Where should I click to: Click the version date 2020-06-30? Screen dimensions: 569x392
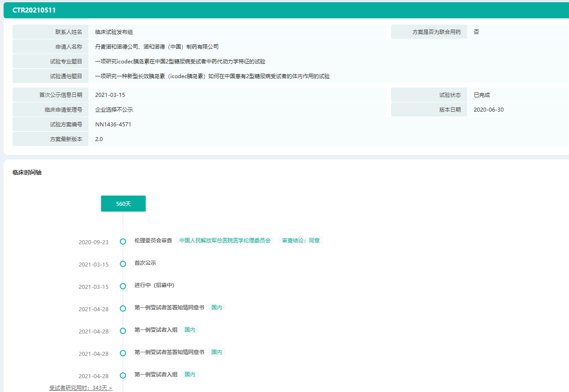point(489,110)
